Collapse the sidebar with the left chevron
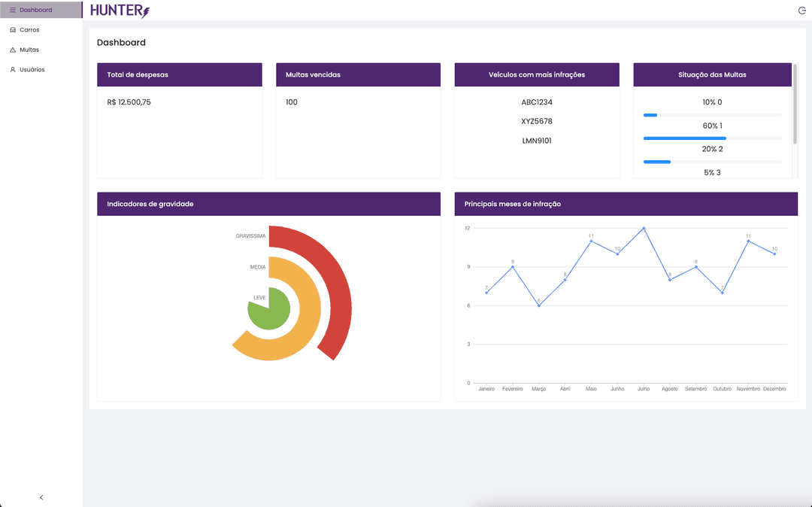The image size is (812, 507). tap(41, 497)
